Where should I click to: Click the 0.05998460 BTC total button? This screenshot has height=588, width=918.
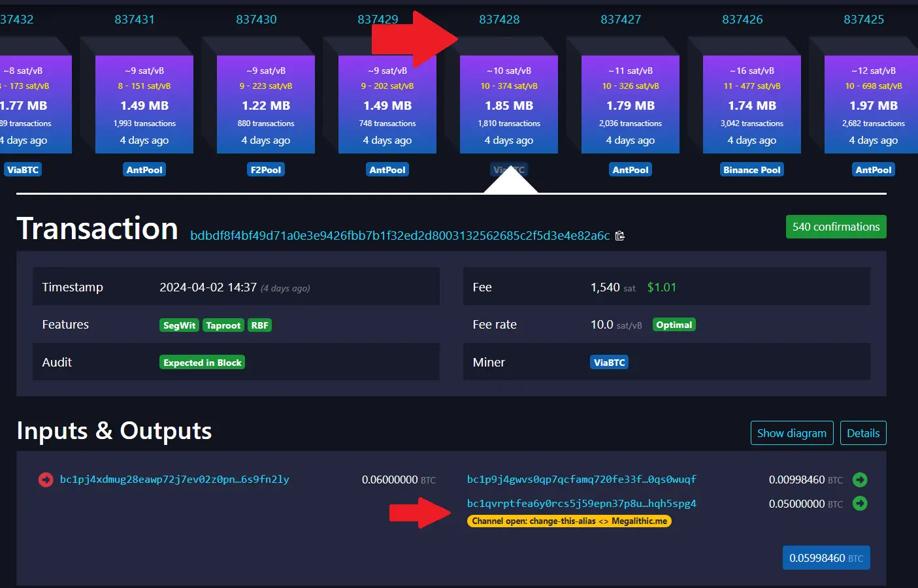[826, 557]
